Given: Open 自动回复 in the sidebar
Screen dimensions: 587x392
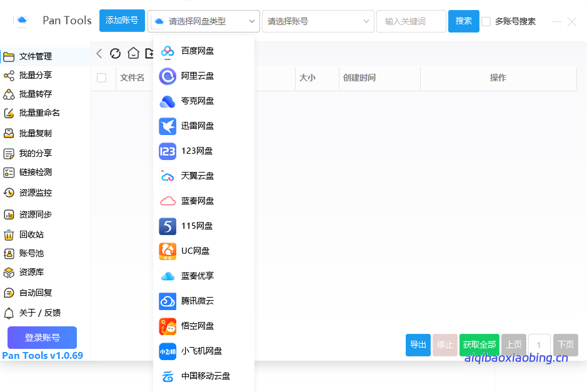Looking at the screenshot, I should [x=36, y=293].
